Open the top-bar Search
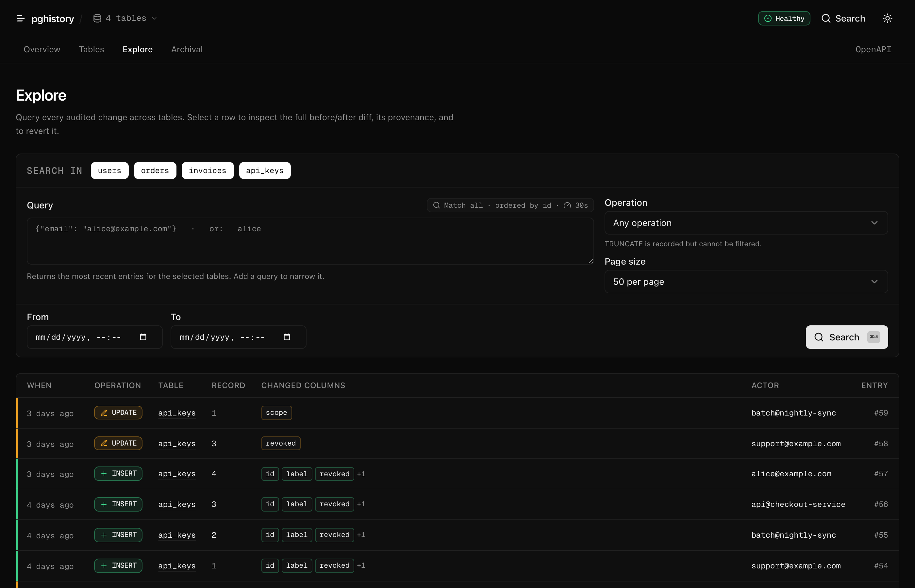 [x=843, y=18]
